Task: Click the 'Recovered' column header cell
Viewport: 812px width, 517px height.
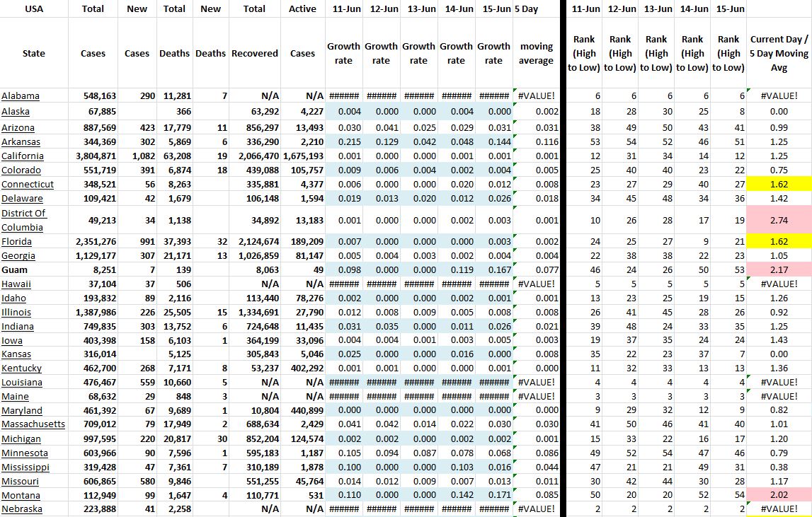Action: (x=255, y=54)
